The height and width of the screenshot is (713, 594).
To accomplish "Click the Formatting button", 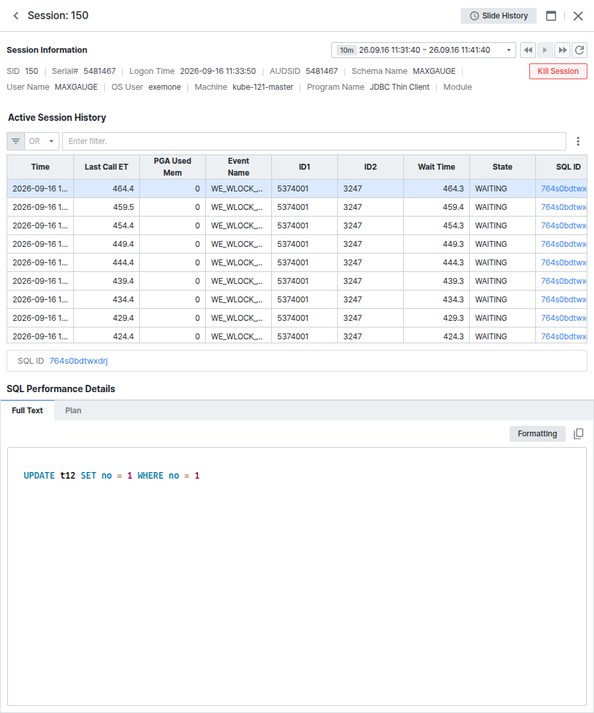I will click(537, 434).
